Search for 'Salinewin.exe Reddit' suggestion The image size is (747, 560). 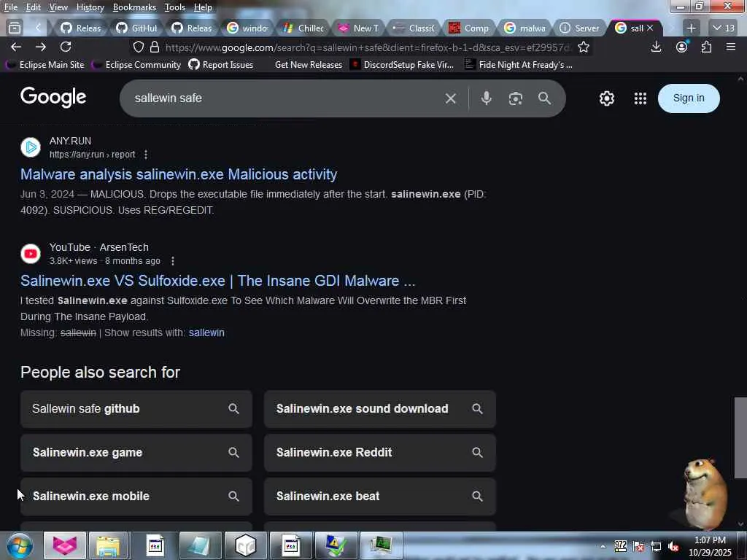(379, 452)
